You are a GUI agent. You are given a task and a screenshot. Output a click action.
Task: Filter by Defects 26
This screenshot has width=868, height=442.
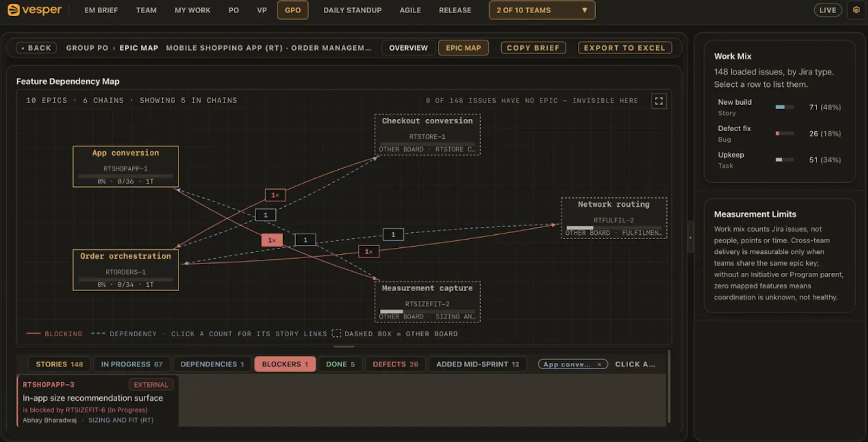click(x=395, y=364)
